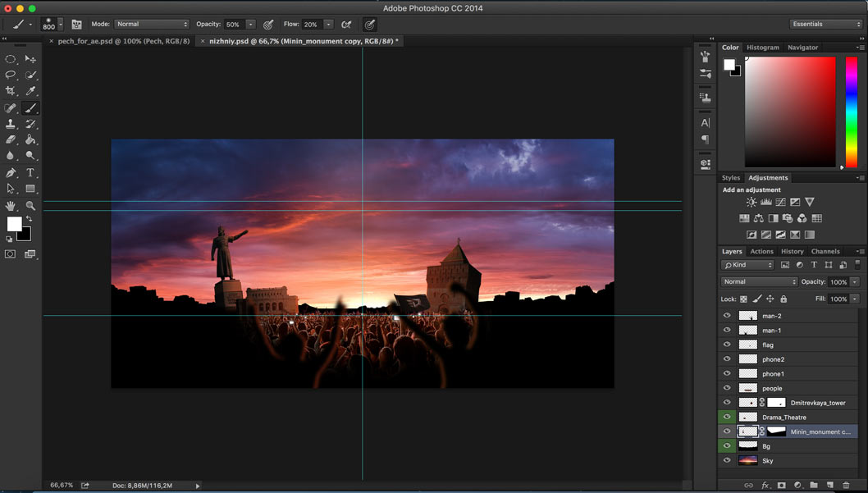
Task: Select the Crop tool
Action: pyautogui.click(x=11, y=91)
